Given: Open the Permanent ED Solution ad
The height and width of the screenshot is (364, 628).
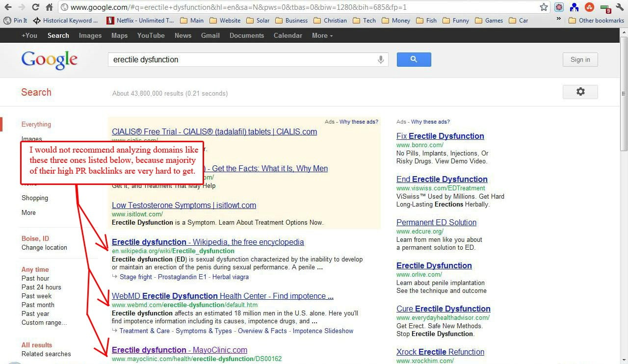Looking at the screenshot, I should pos(436,222).
